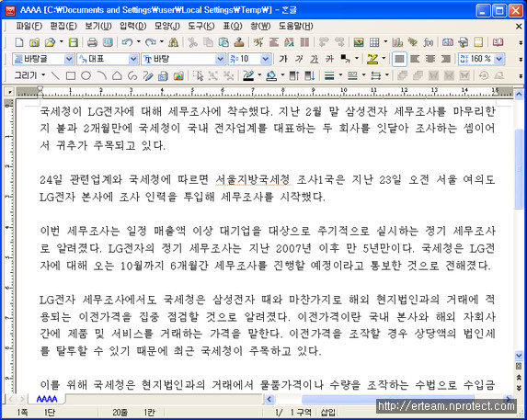Apply the yellow highlighter color

pos(372,59)
